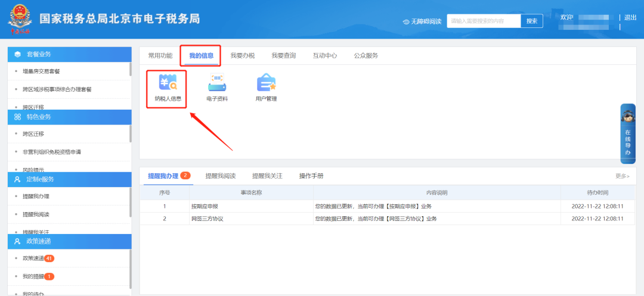Click the site title 国家税务总局北京市电子税务局
644x296 pixels.
pos(120,19)
